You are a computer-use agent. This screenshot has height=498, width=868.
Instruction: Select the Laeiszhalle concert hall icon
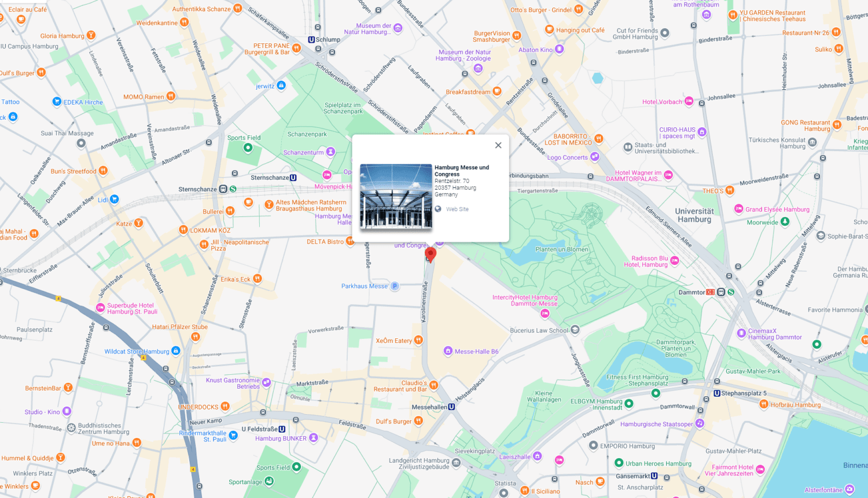(x=538, y=456)
